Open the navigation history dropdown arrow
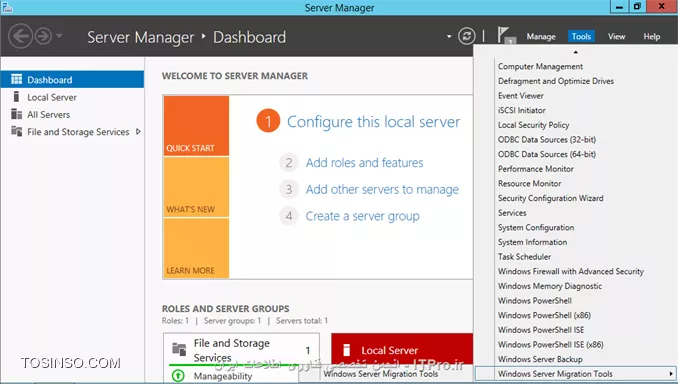This screenshot has height=384, width=678. click(x=59, y=35)
